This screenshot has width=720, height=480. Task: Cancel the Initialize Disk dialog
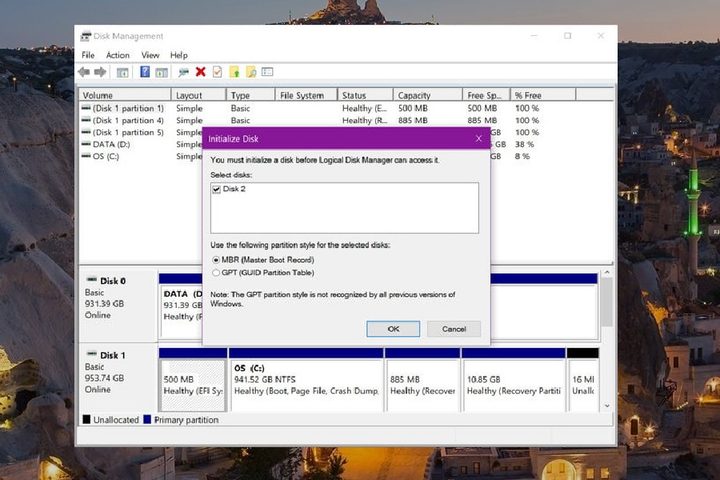tap(453, 329)
